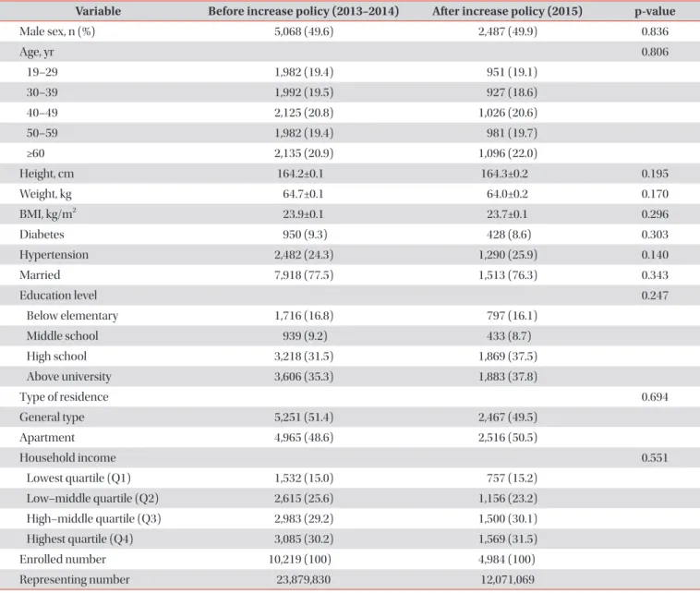
Task: Select the 'BMI, kg/m²' row label
Action: [48, 214]
